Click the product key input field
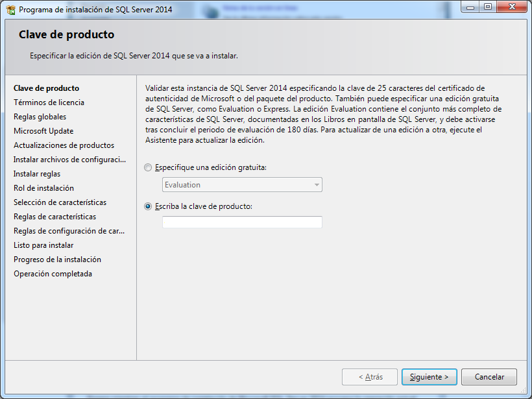Screen dimensions: 532x399 click(x=242, y=223)
